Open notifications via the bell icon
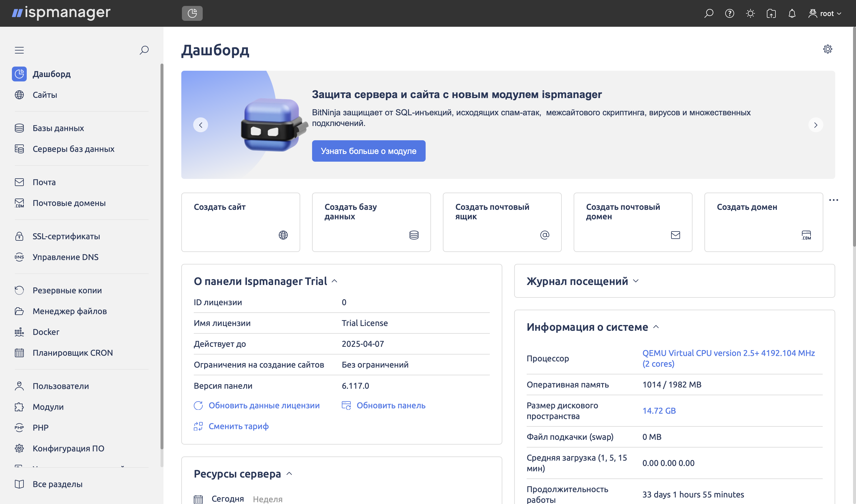The height and width of the screenshot is (504, 856). tap(792, 13)
